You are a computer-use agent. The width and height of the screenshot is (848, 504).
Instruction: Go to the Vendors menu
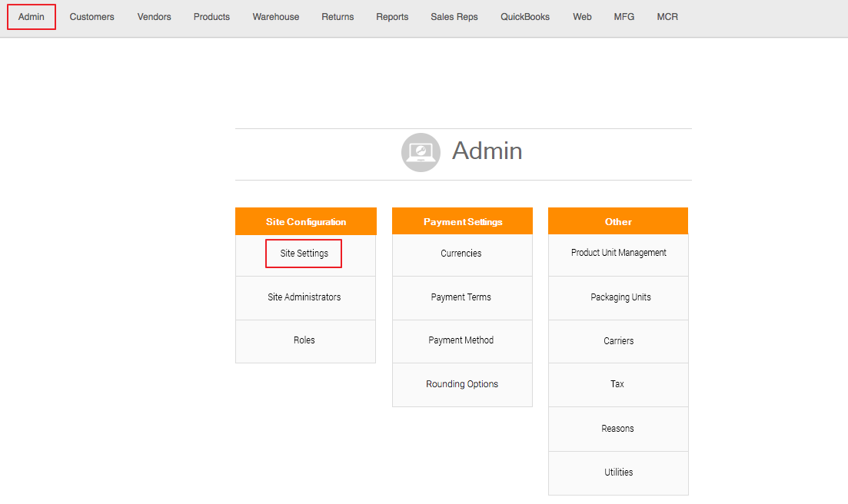(x=154, y=17)
